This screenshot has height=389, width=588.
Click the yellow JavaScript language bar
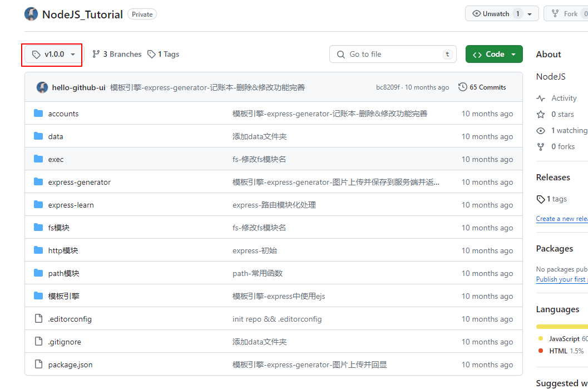point(562,327)
